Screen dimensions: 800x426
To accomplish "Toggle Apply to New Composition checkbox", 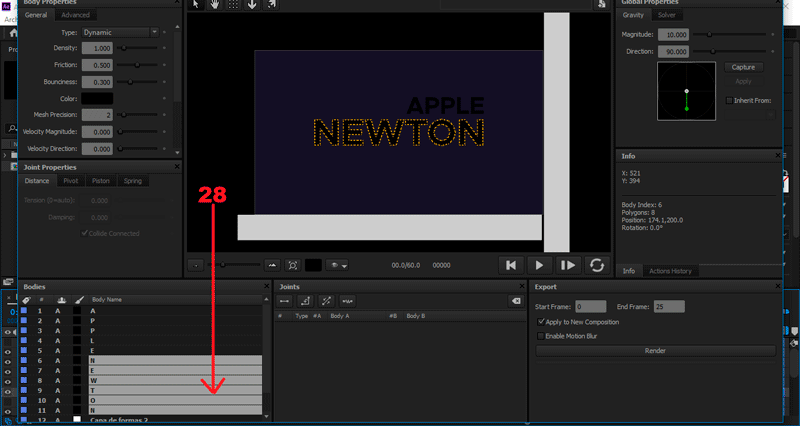I will point(541,322).
